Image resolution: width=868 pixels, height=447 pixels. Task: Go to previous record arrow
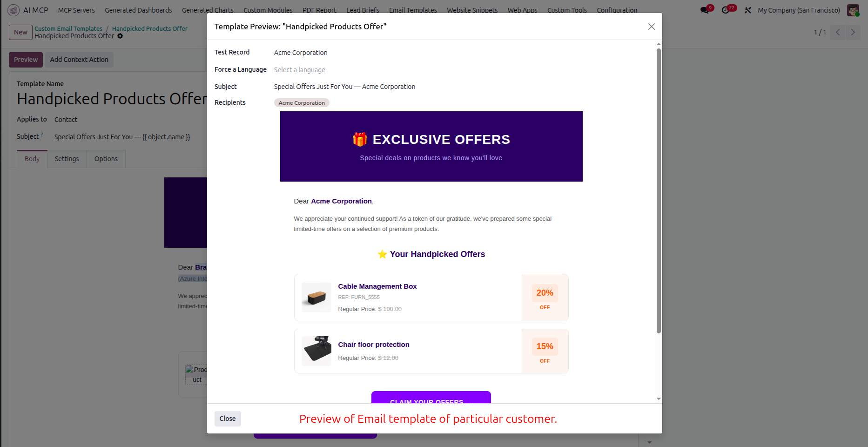coord(838,32)
